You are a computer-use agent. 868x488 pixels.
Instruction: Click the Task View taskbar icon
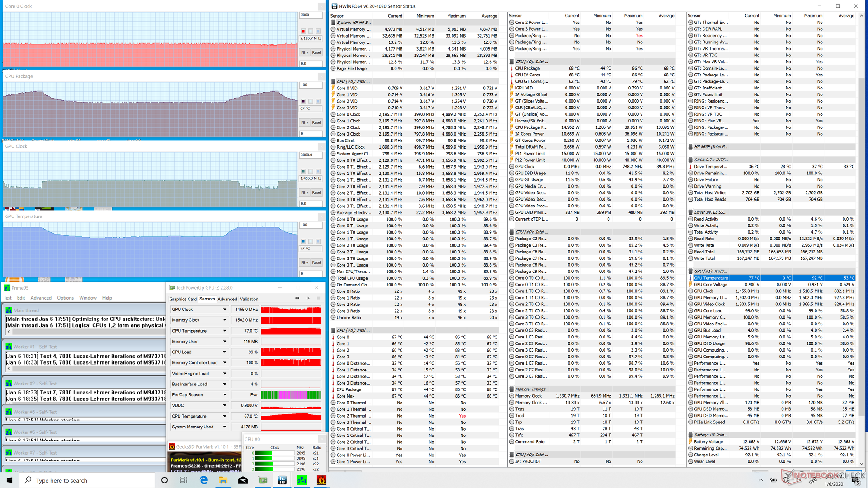(x=184, y=480)
